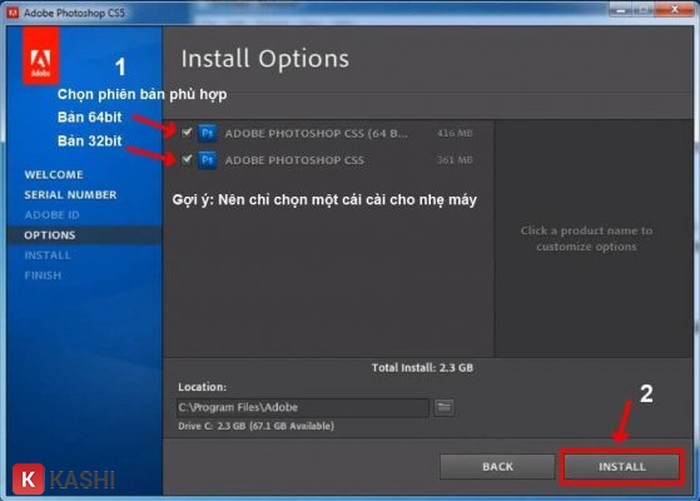The image size is (700, 501).
Task: Go back with the BACK button
Action: [x=498, y=467]
